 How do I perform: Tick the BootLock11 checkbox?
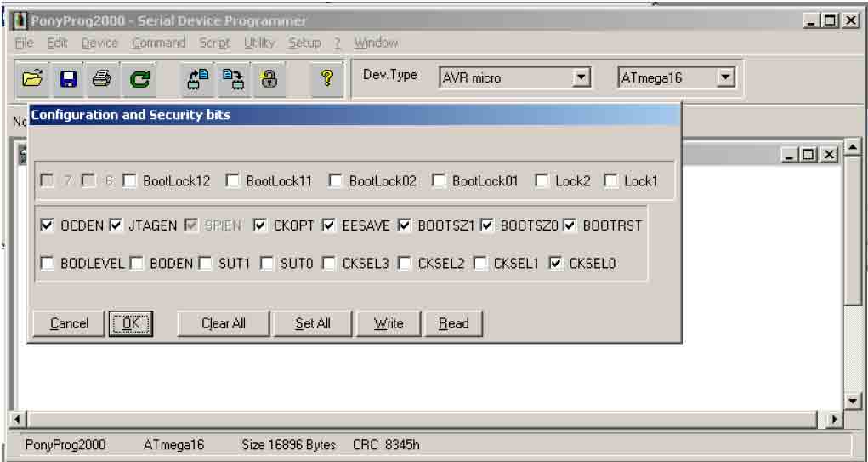pyautogui.click(x=232, y=181)
